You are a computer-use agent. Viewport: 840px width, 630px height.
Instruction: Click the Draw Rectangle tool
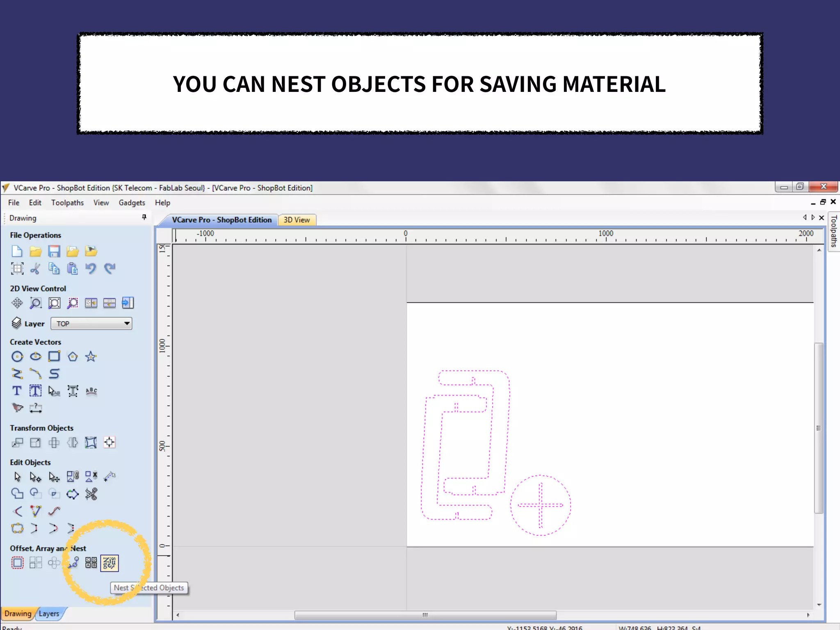tap(54, 356)
